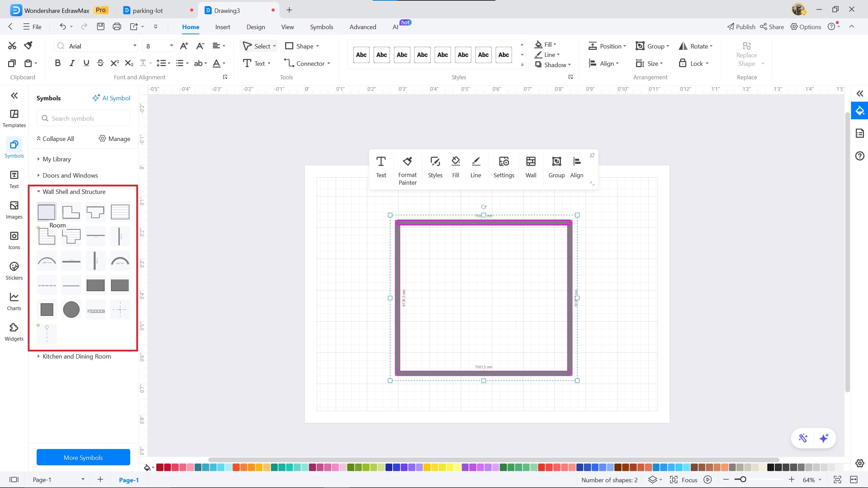Click the Search symbols input field
This screenshot has height=488, width=868.
point(83,118)
